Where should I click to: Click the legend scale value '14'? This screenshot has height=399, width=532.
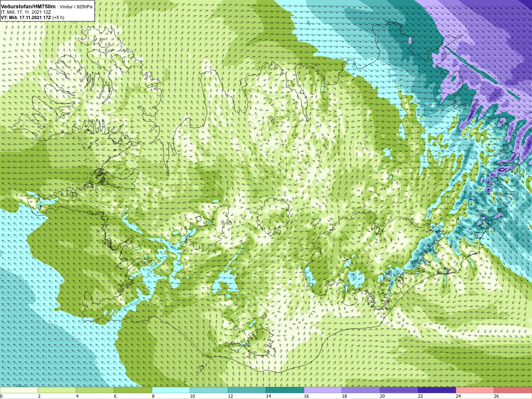click(x=268, y=396)
